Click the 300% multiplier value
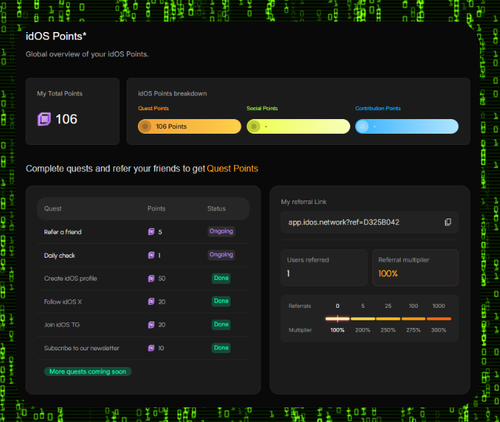 439,330
